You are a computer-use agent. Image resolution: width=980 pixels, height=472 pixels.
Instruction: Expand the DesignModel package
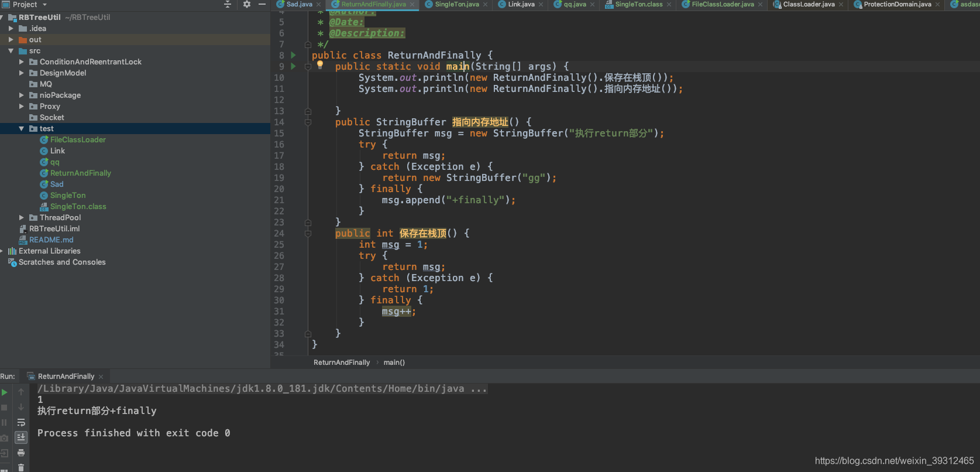point(22,73)
